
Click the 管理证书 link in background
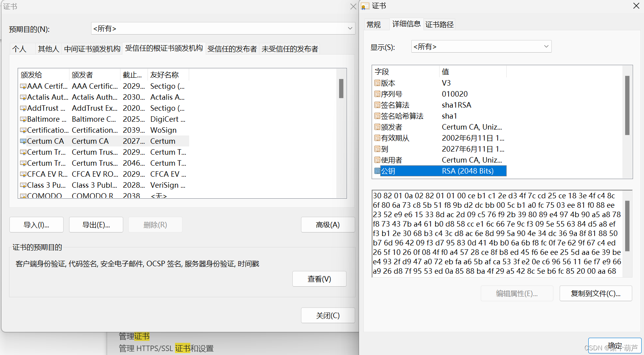pyautogui.click(x=134, y=336)
